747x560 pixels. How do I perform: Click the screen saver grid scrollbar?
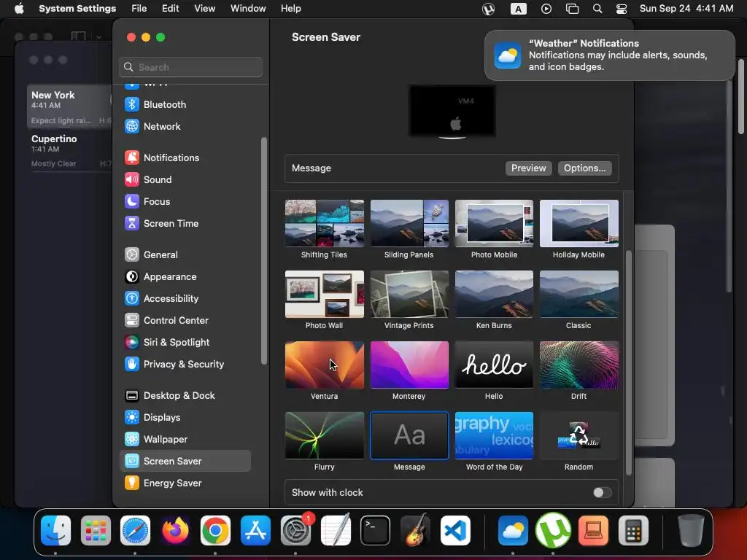click(x=628, y=362)
